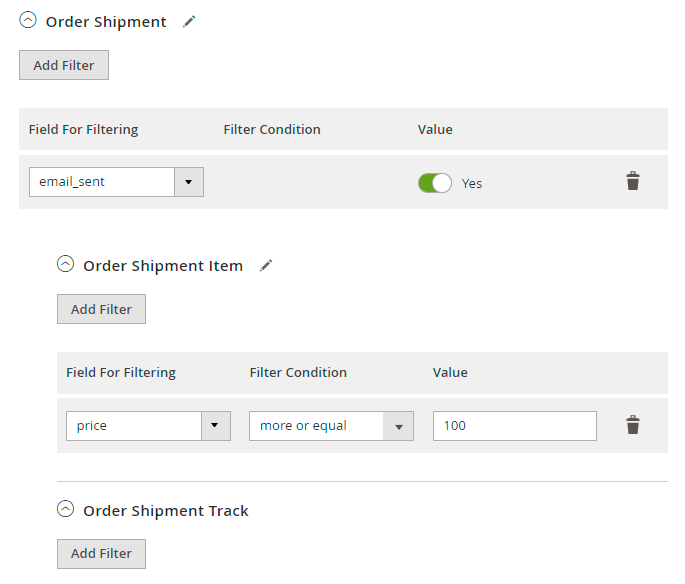This screenshot has width=685, height=584.
Task: Open the email_sent field dropdown
Action: point(116,182)
